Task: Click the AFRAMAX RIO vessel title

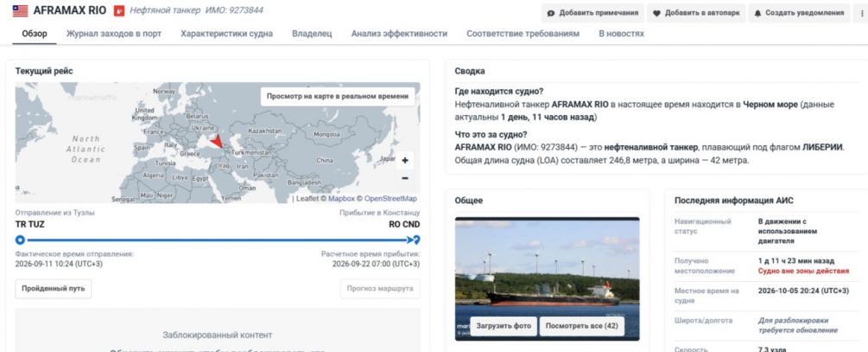Action: [x=69, y=10]
